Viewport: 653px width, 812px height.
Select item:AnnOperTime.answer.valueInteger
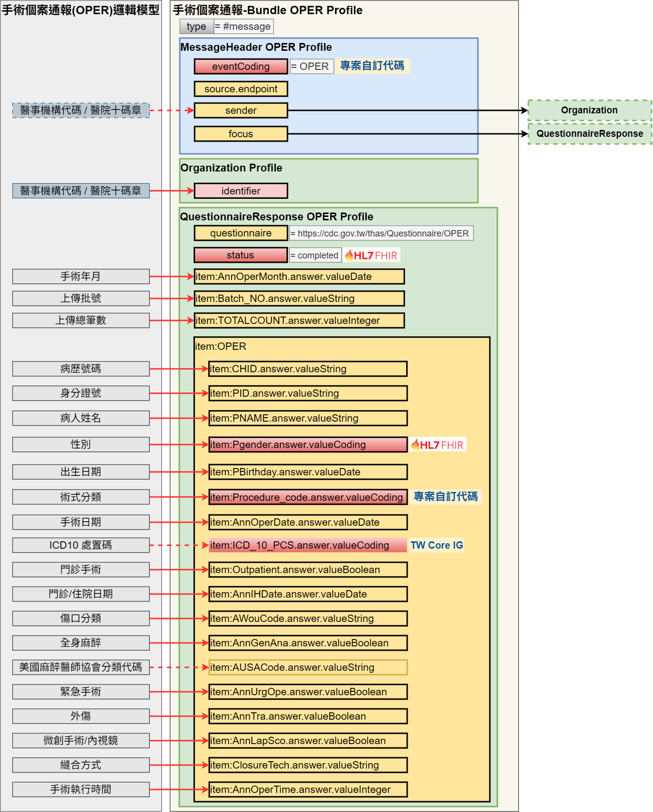[x=308, y=790]
